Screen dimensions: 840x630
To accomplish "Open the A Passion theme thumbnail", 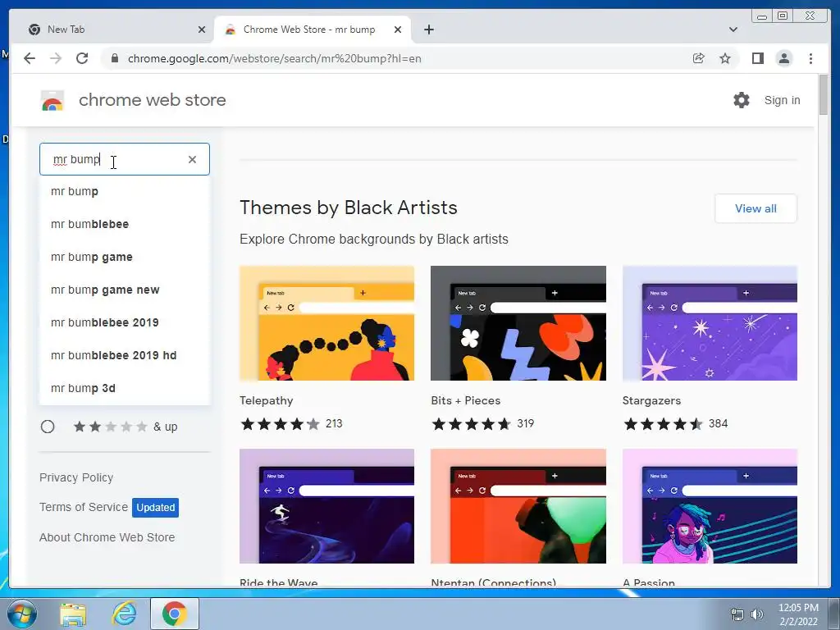I will click(710, 506).
